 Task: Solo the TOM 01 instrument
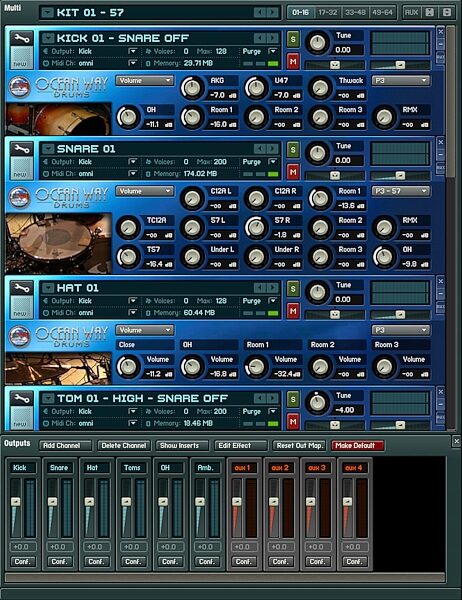click(293, 399)
